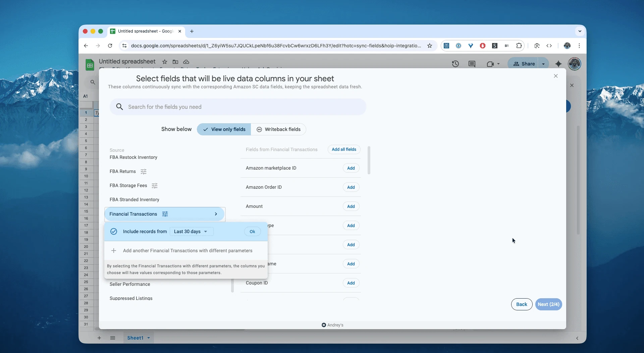This screenshot has height=353, width=644.
Task: Open the Share options dropdown arrow
Action: pyautogui.click(x=543, y=64)
